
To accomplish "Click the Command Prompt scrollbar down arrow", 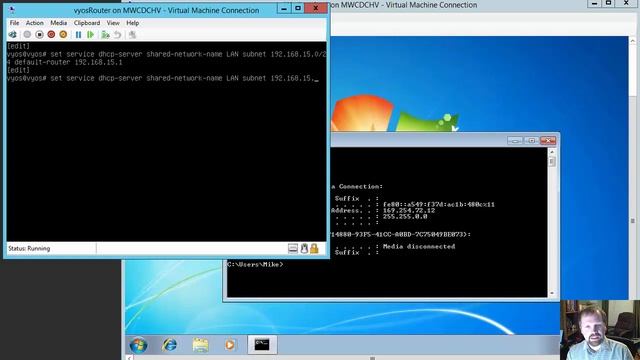I will 552,293.
